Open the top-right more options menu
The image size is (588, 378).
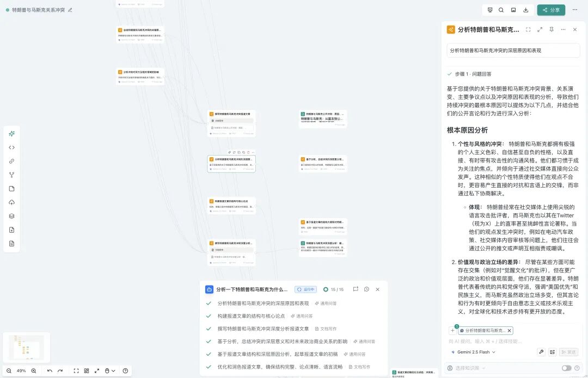(575, 10)
